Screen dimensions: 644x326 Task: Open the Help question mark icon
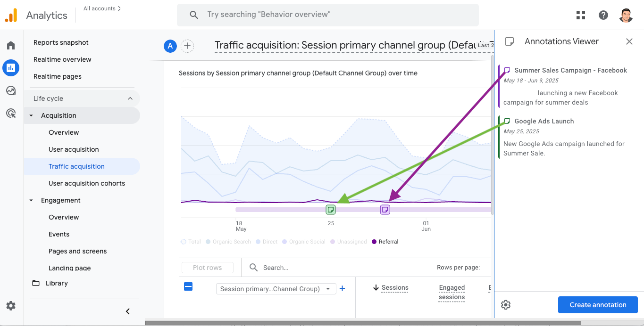603,15
